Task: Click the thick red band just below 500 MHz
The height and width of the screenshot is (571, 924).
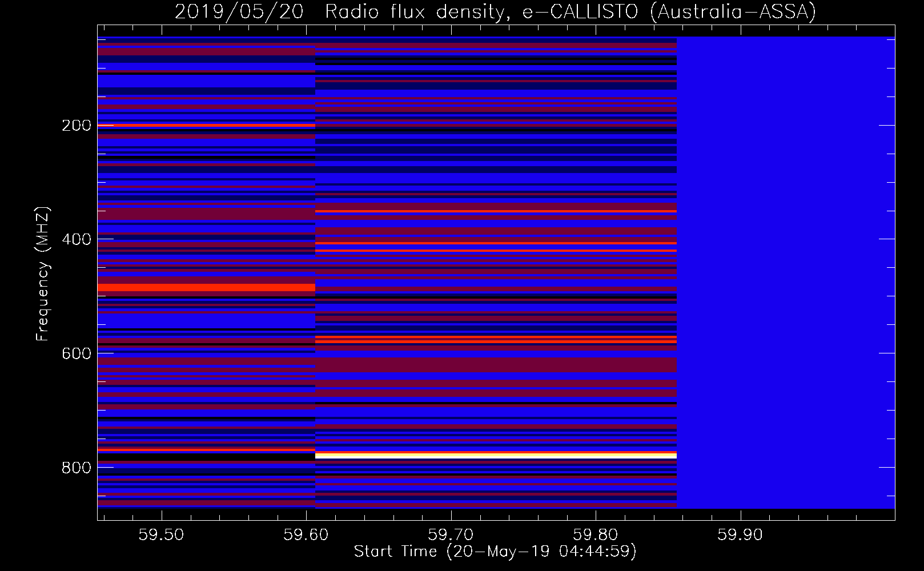Action: tap(206, 287)
